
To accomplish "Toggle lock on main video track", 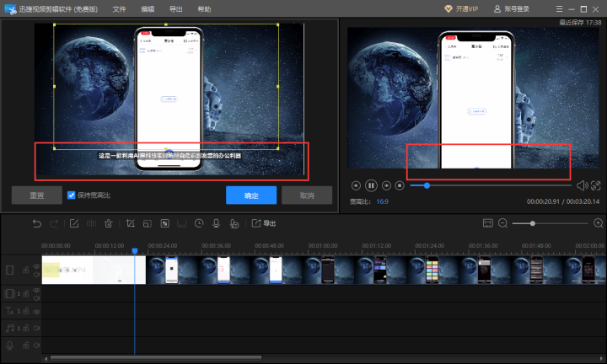I will tap(26, 270).
